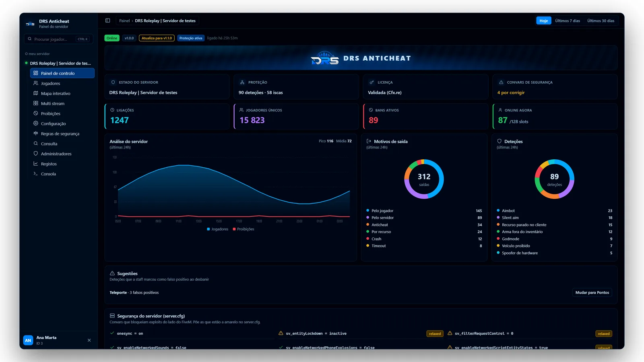Click the Online status badge
Image resolution: width=644 pixels, height=362 pixels.
(x=112, y=38)
